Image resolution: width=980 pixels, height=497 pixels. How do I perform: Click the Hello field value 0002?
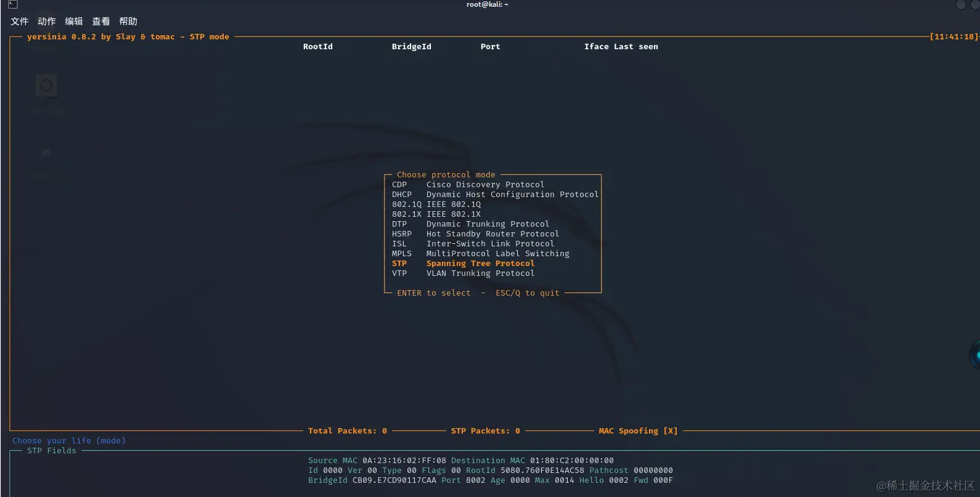click(x=619, y=480)
